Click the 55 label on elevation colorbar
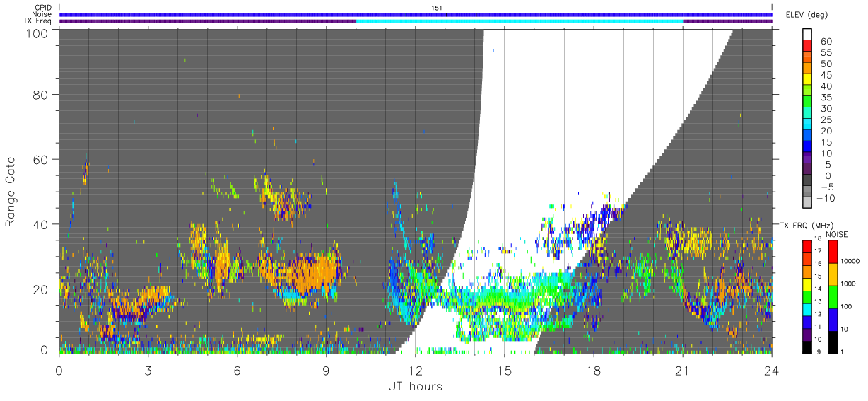868x401 pixels. tap(826, 52)
